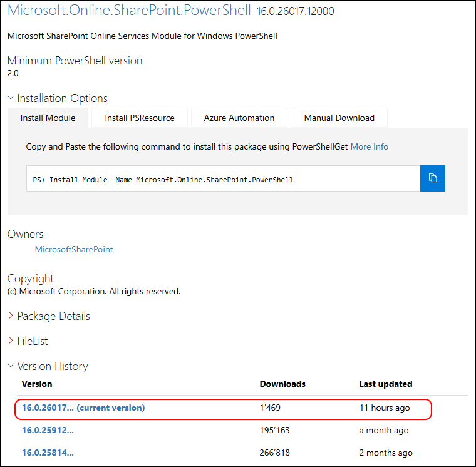
Task: Click the Downloads column header
Action: (282, 384)
